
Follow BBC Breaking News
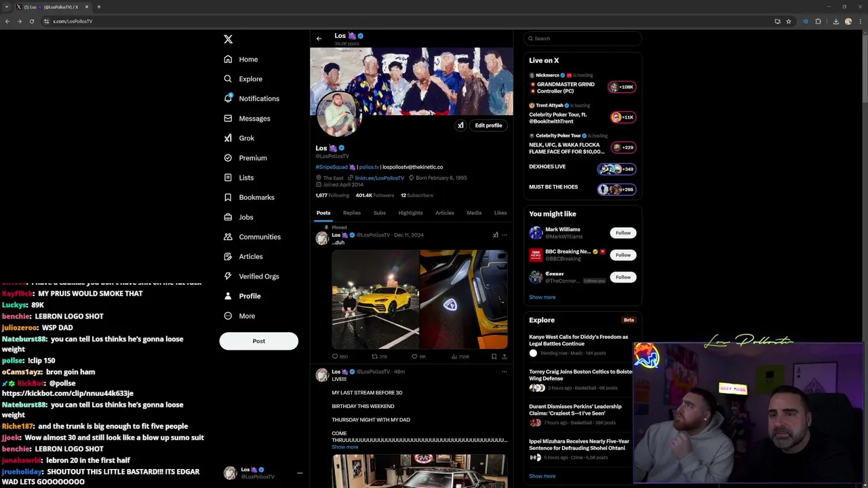point(623,255)
